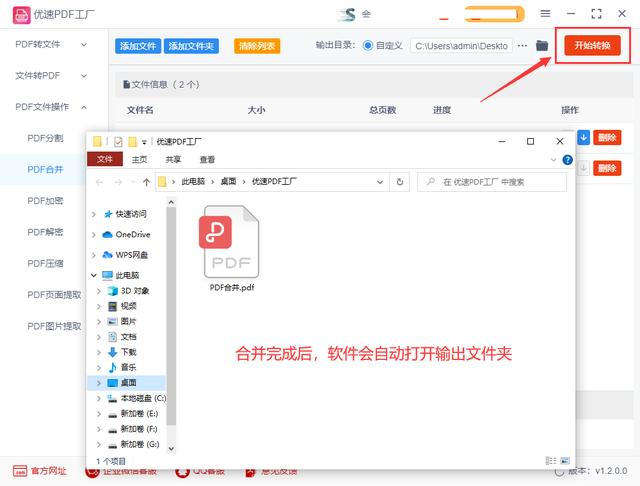Click the Explorer search box
The height and width of the screenshot is (486, 640).
pyautogui.click(x=492, y=182)
